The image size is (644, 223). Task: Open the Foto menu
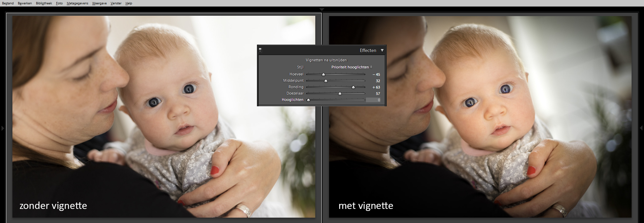click(59, 3)
